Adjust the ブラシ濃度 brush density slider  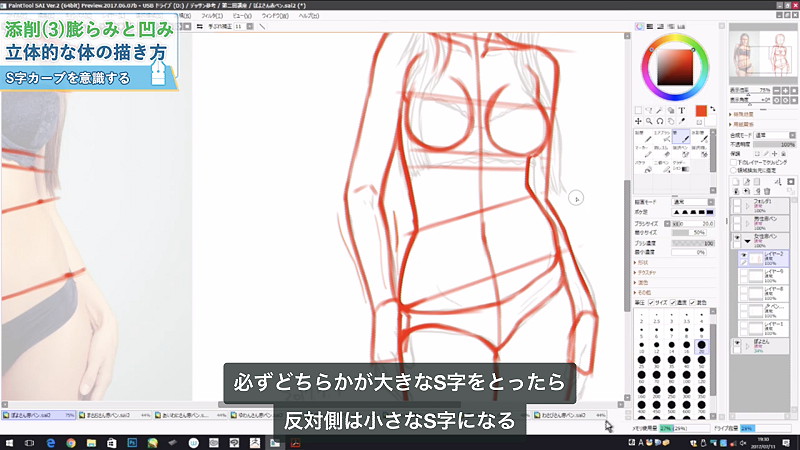tap(693, 243)
